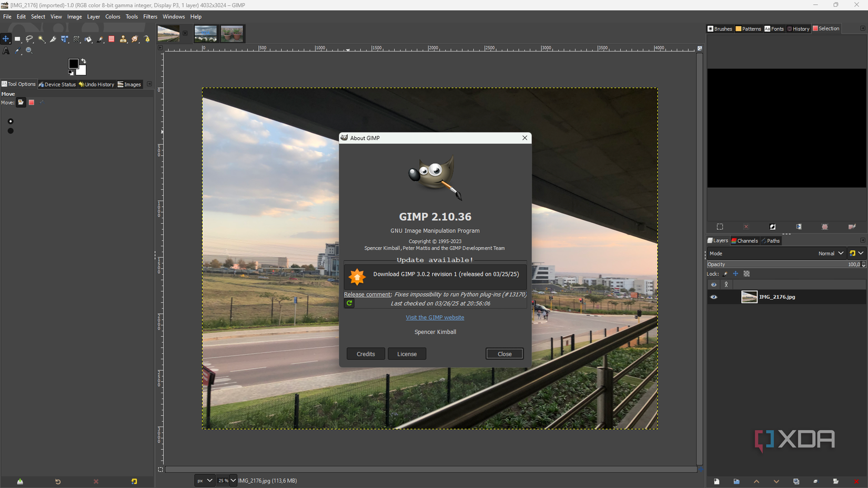Select the Move tool

tap(6, 39)
